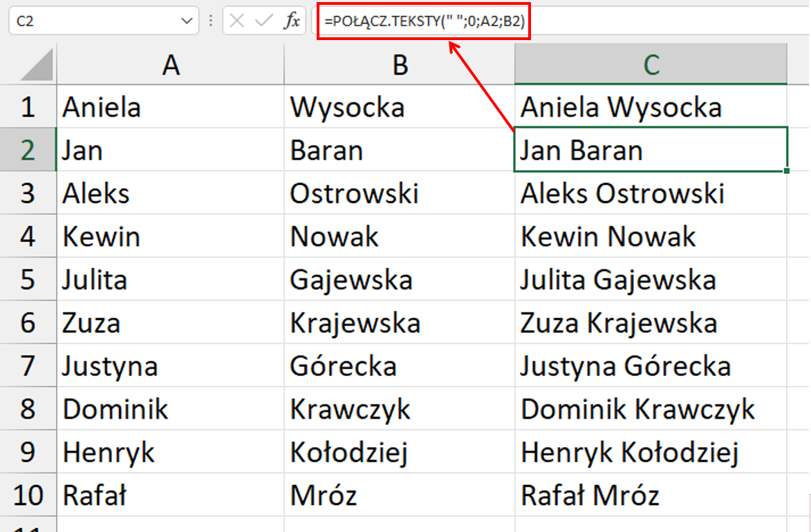Select column header B
This screenshot has width=811, height=532.
(x=399, y=64)
